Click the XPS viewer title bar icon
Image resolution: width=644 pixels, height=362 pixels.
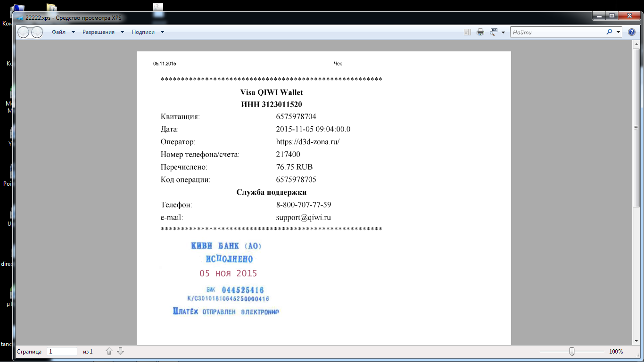pyautogui.click(x=20, y=17)
